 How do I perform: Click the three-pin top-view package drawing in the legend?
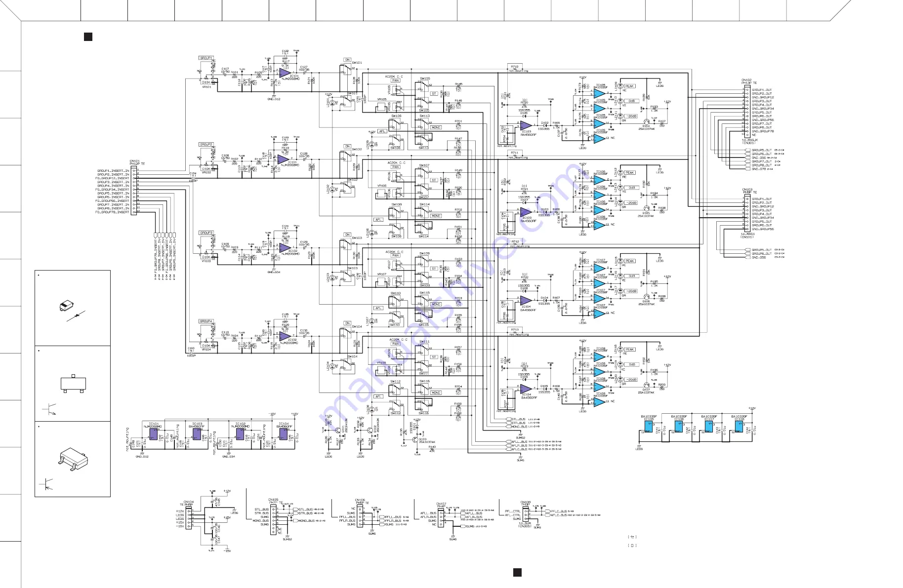73,384
